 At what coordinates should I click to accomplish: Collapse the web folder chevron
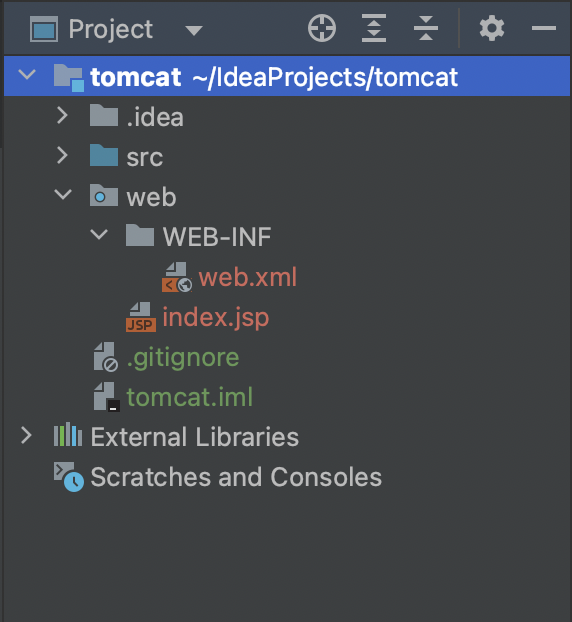(63, 194)
